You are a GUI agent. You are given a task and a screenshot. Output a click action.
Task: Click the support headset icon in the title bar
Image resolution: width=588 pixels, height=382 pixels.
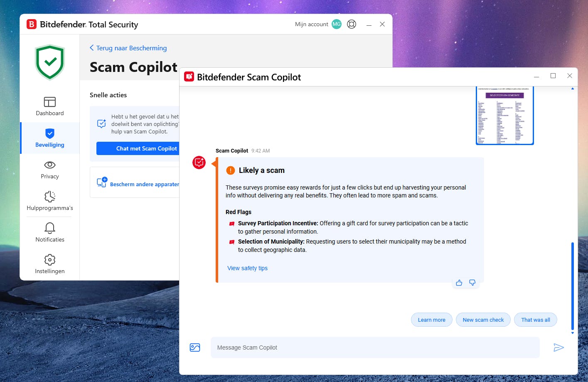coord(351,24)
